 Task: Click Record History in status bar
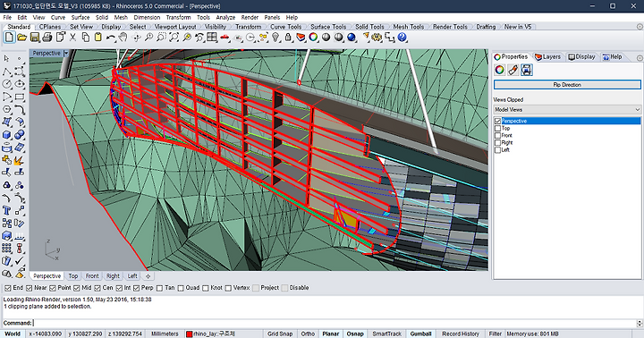pos(461,334)
